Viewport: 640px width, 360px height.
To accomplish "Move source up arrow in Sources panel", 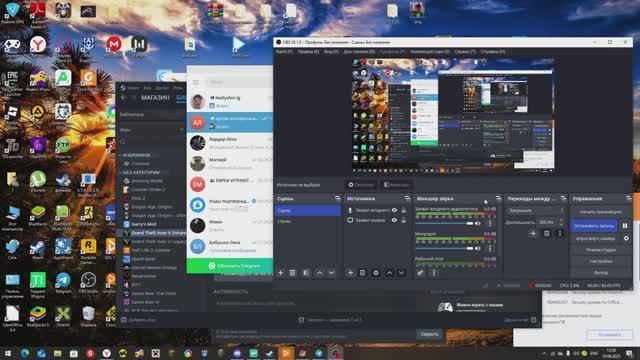I will click(389, 273).
